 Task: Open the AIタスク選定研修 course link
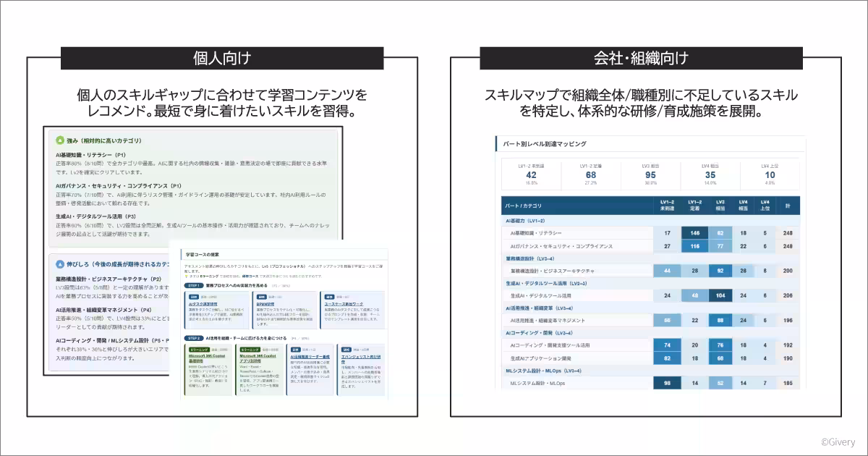(205, 305)
